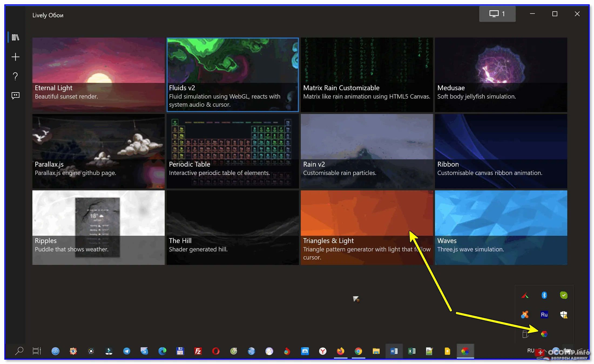This screenshot has height=364, width=594.
Task: Open the feedback chat bubble icon
Action: pyautogui.click(x=15, y=96)
